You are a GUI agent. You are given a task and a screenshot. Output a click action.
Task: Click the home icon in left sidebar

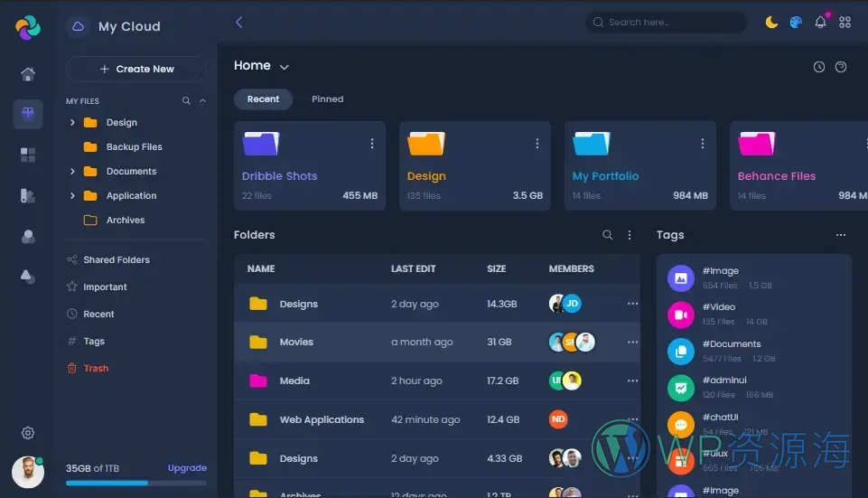(28, 74)
